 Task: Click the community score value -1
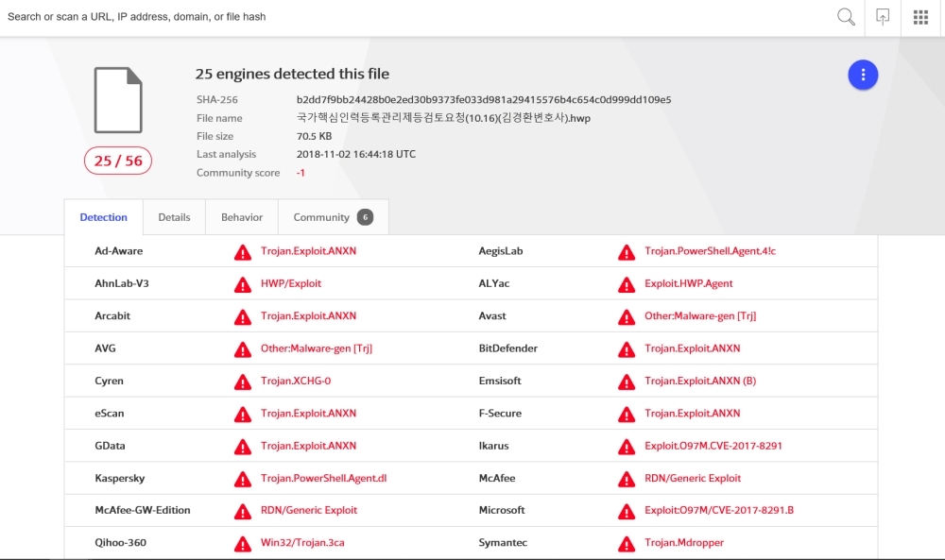[301, 173]
